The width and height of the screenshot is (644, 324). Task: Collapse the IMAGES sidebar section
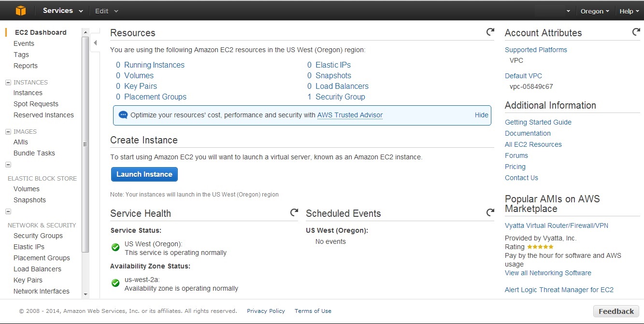coord(8,132)
